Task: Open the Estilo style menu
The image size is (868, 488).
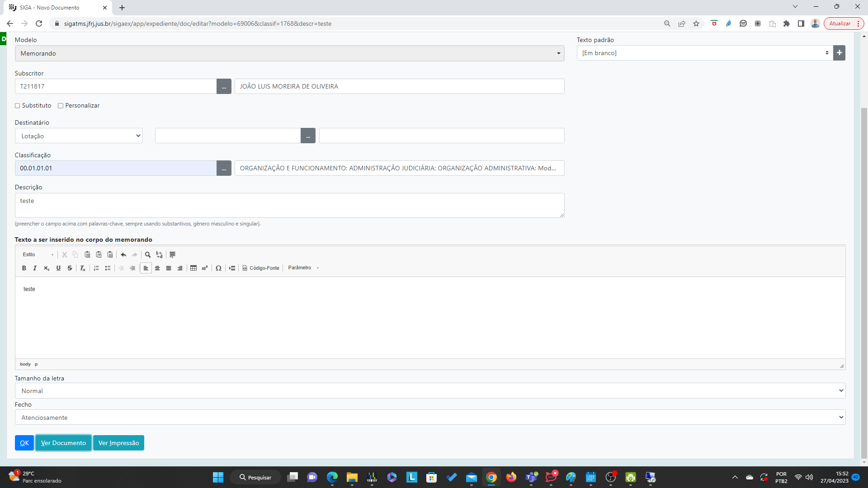Action: pos(38,255)
